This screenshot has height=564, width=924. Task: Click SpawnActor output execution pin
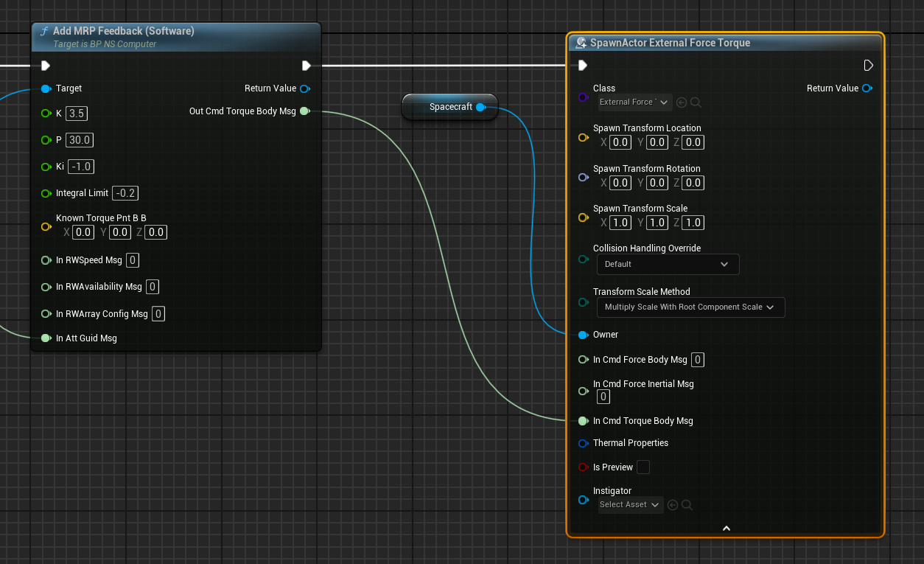pos(868,66)
